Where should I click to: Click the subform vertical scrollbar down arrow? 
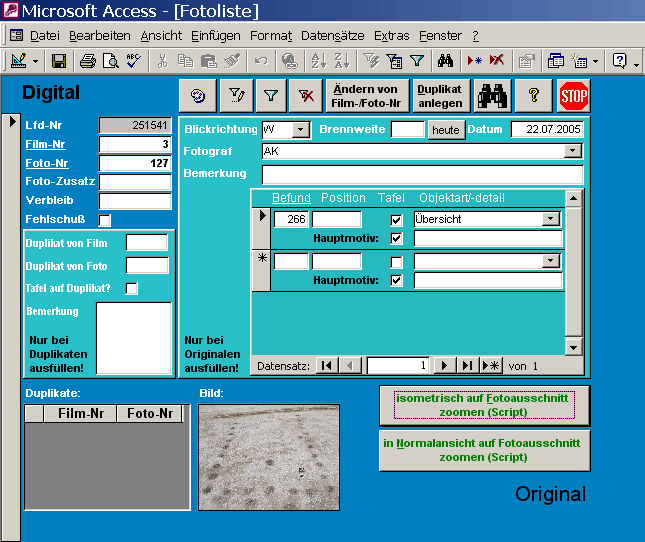tap(573, 347)
